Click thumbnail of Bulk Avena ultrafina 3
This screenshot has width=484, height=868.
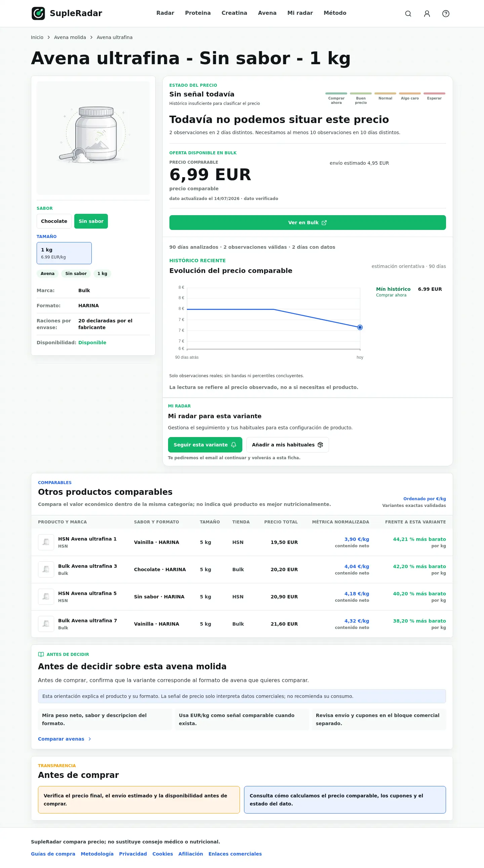tap(46, 569)
